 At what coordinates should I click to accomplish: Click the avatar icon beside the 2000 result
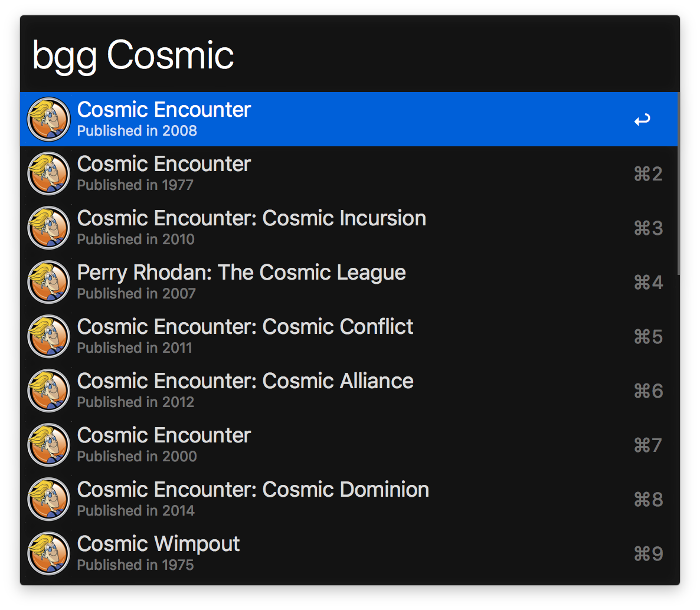(x=48, y=445)
